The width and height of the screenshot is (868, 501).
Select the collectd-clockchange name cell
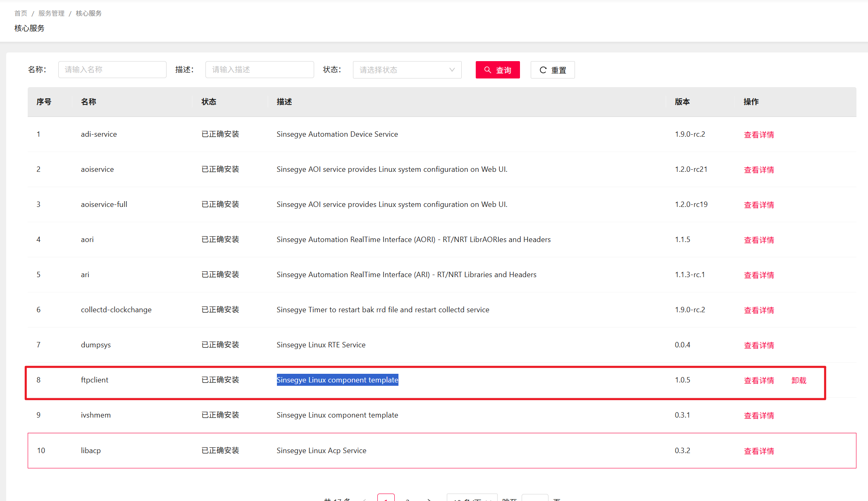[x=116, y=310]
